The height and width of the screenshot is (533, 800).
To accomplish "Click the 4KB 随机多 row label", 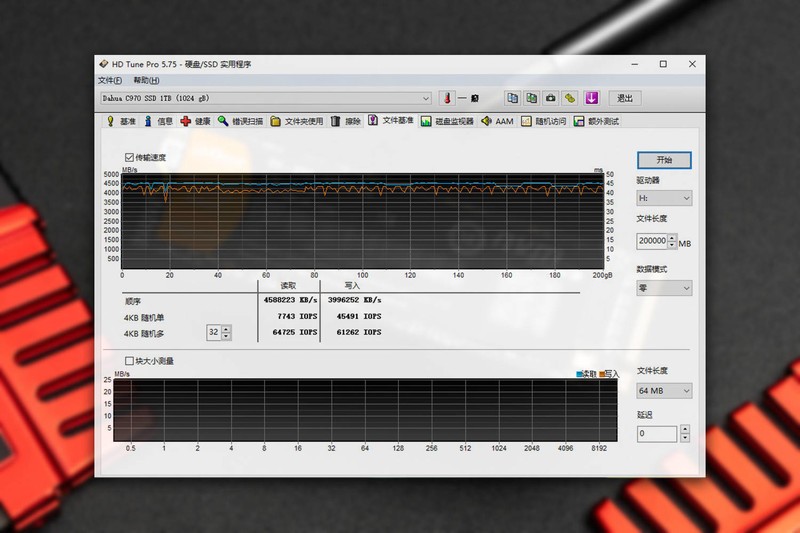I will tap(144, 334).
